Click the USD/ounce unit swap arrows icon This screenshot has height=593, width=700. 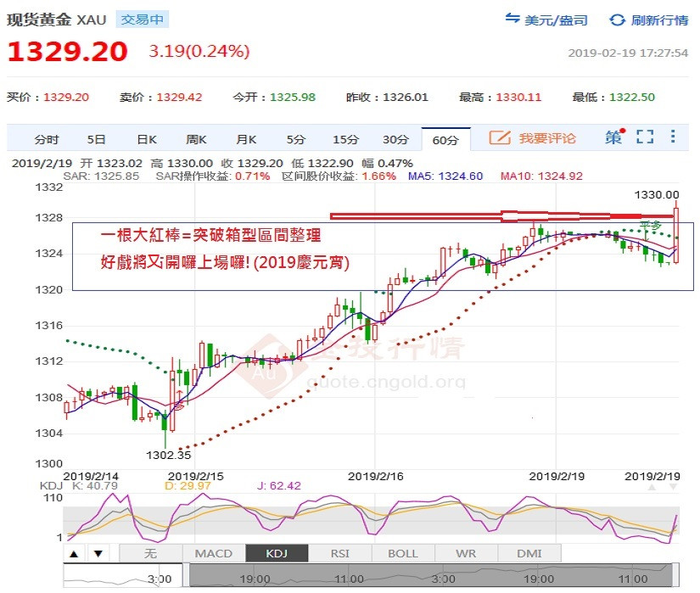512,19
